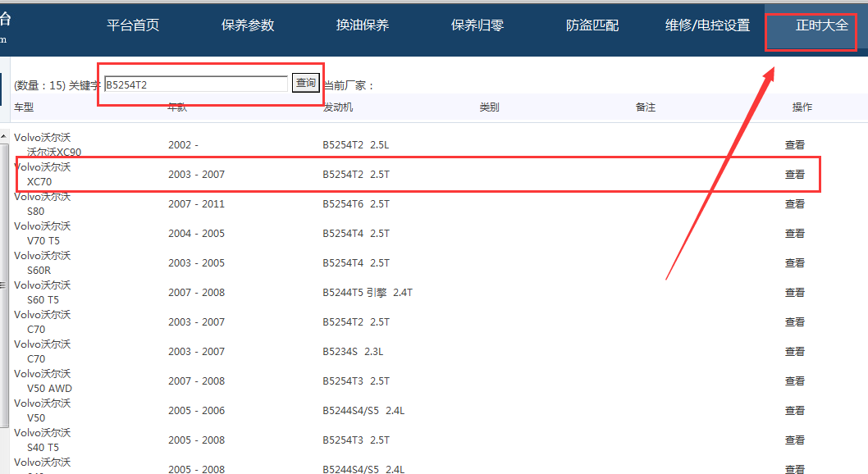
Task: Select the 类别 column header
Action: pyautogui.click(x=489, y=107)
